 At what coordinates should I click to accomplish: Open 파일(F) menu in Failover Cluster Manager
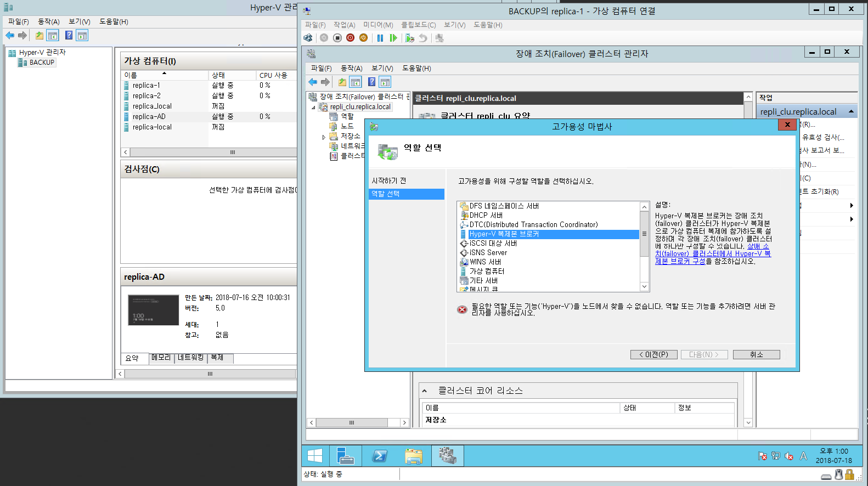(321, 69)
